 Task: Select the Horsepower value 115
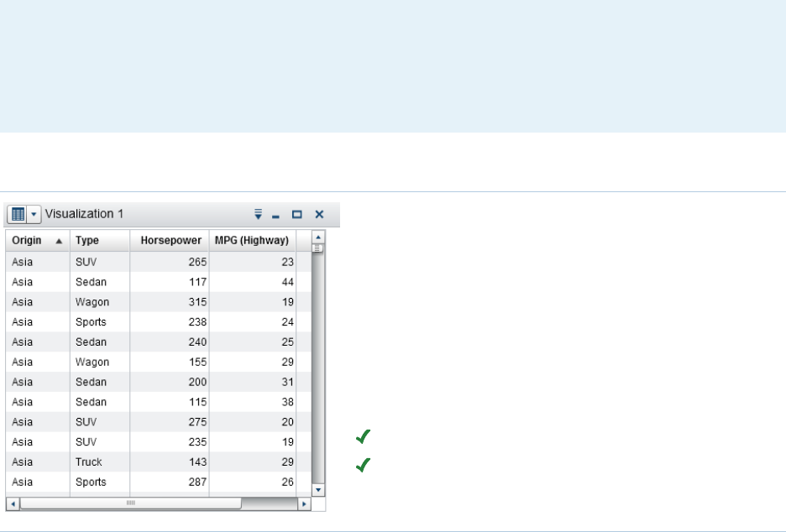click(x=198, y=402)
